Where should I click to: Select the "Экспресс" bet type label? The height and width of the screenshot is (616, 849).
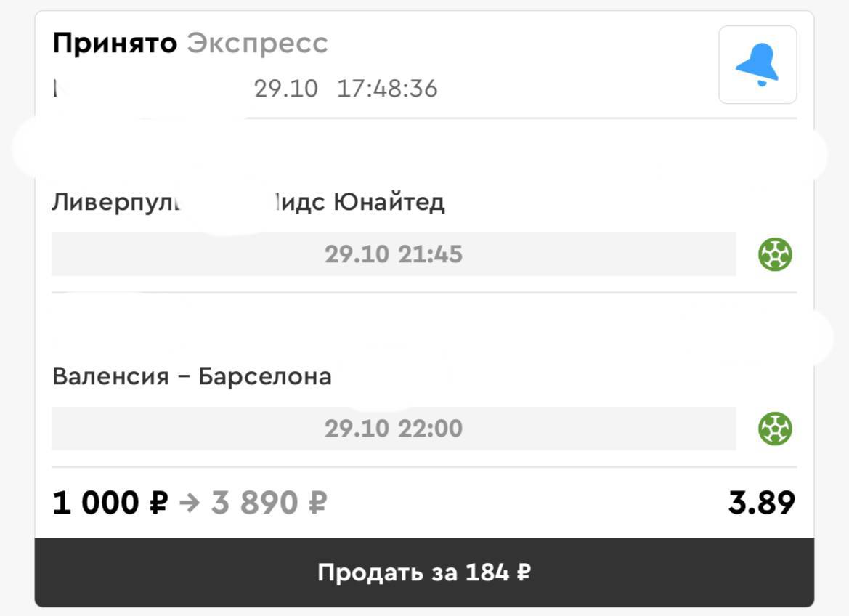pos(257,44)
